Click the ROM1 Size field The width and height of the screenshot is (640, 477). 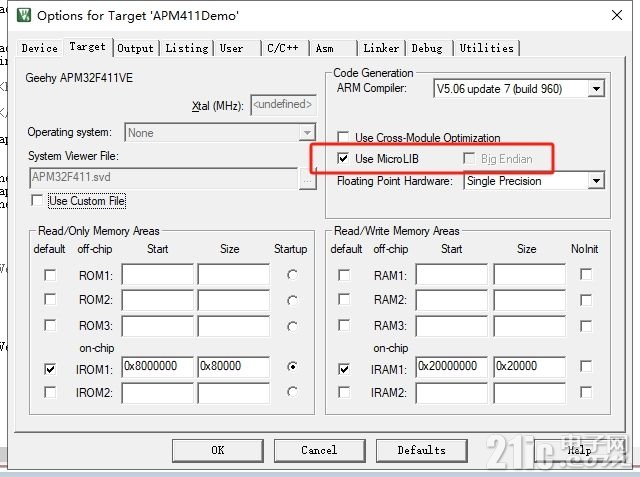click(x=233, y=274)
